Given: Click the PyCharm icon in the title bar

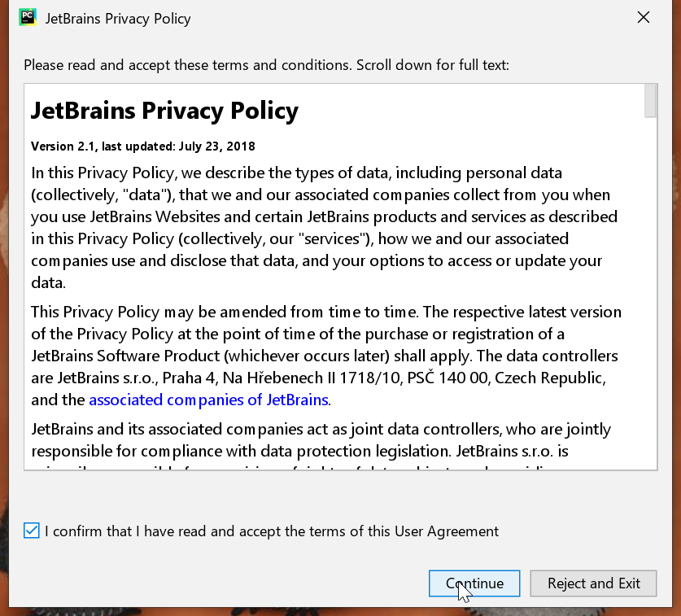Looking at the screenshot, I should click(28, 17).
